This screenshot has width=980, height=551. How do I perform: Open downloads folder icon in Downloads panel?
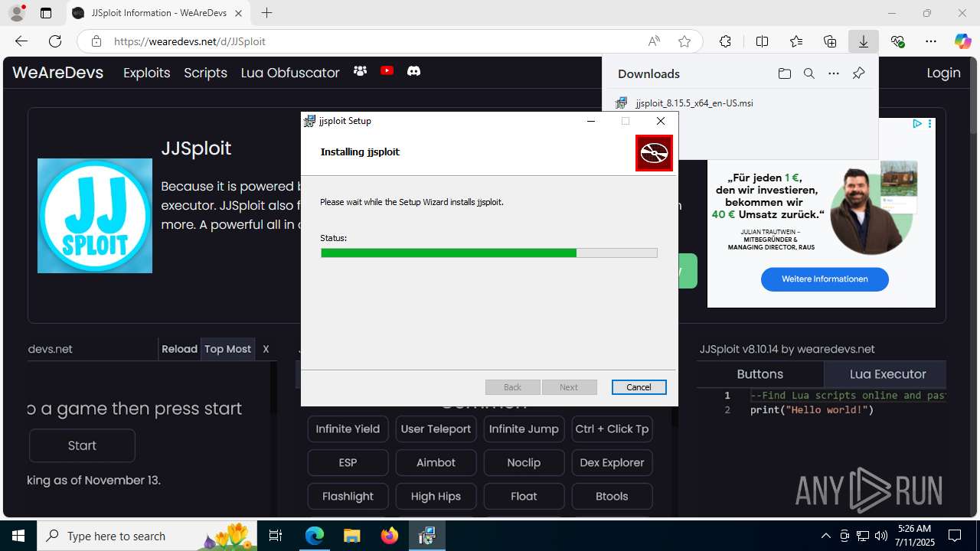click(x=784, y=73)
